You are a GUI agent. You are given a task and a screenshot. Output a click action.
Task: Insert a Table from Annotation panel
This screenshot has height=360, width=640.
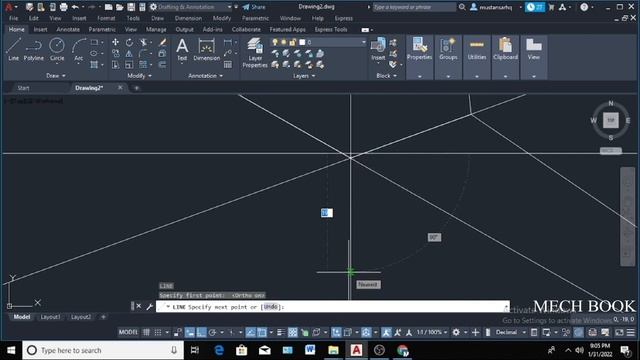[x=228, y=64]
